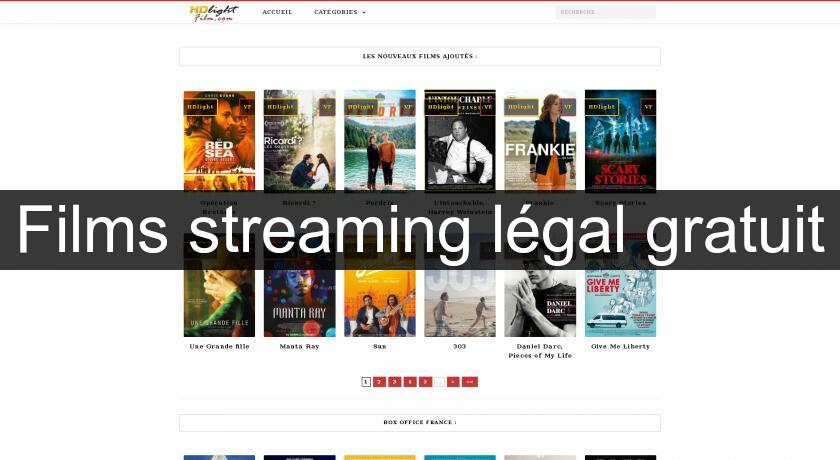Click the HDlight Film.com logo

point(213,12)
